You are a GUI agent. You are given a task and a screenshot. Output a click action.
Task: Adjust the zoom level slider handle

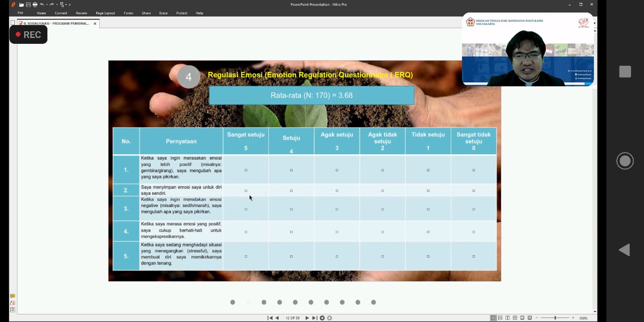point(555,318)
